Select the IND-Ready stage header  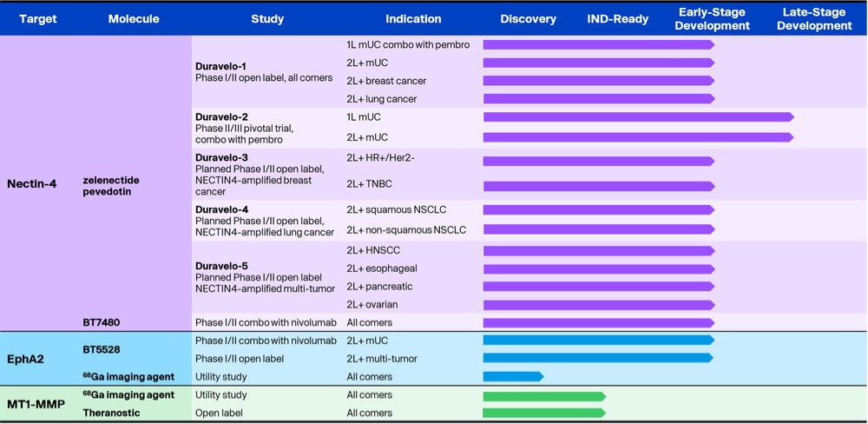(617, 18)
